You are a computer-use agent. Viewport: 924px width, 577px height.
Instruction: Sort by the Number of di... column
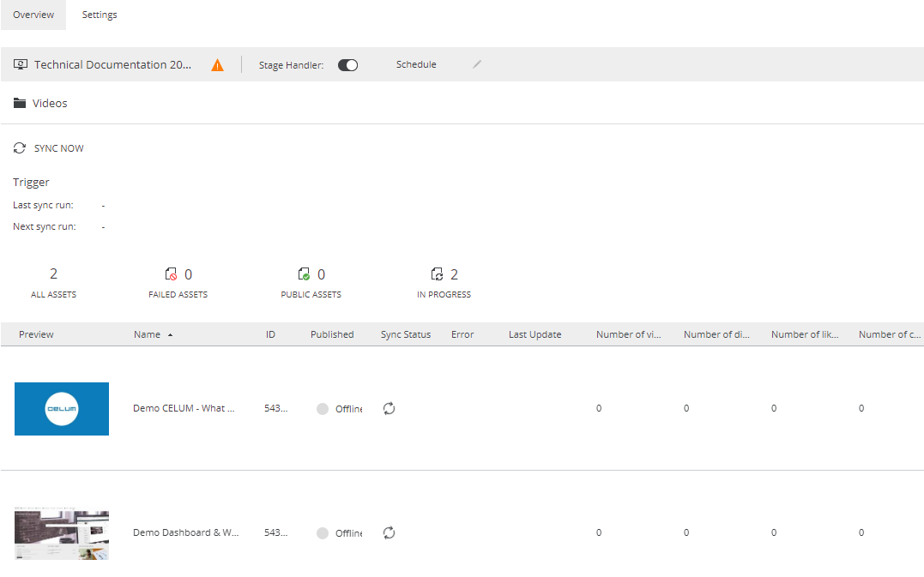pyautogui.click(x=716, y=334)
